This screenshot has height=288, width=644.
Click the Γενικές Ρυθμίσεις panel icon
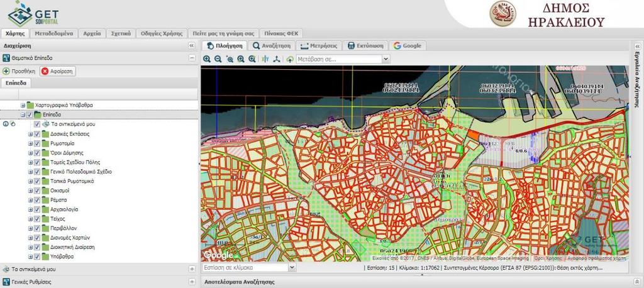pos(6,282)
